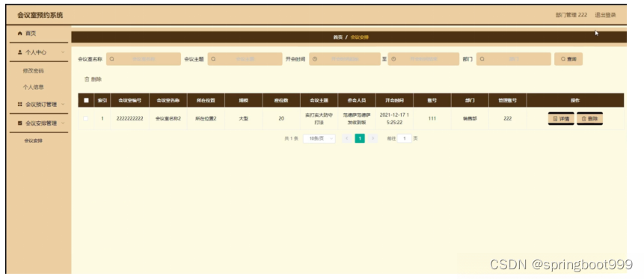
Task: Click cell 大型
Action: tap(244, 119)
